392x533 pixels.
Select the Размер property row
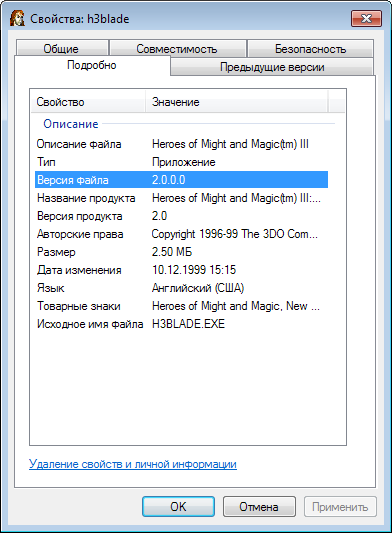182,252
